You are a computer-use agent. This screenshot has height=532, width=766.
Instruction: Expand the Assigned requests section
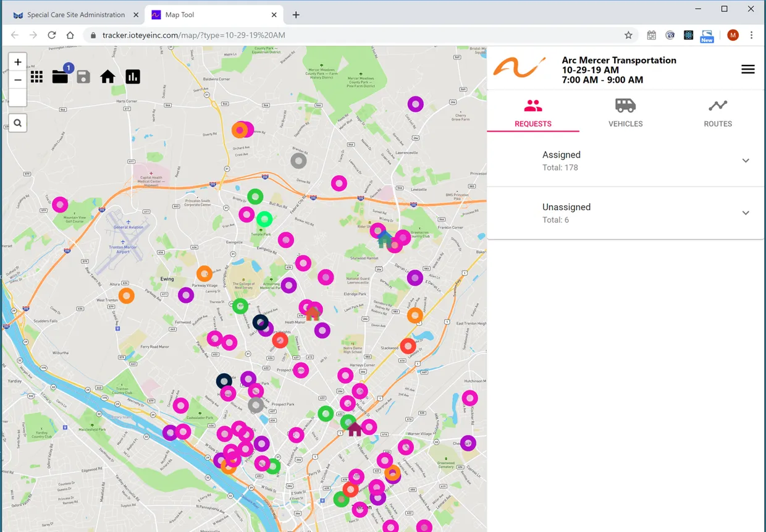745,161
